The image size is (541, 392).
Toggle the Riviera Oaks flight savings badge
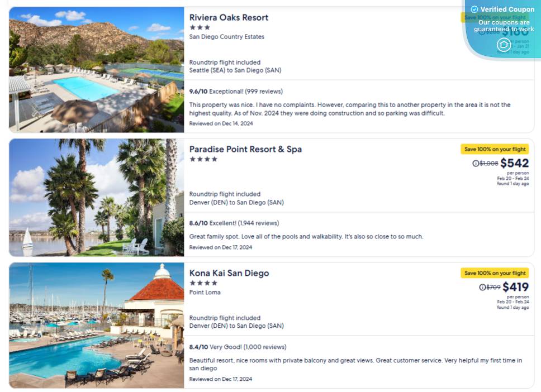495,17
